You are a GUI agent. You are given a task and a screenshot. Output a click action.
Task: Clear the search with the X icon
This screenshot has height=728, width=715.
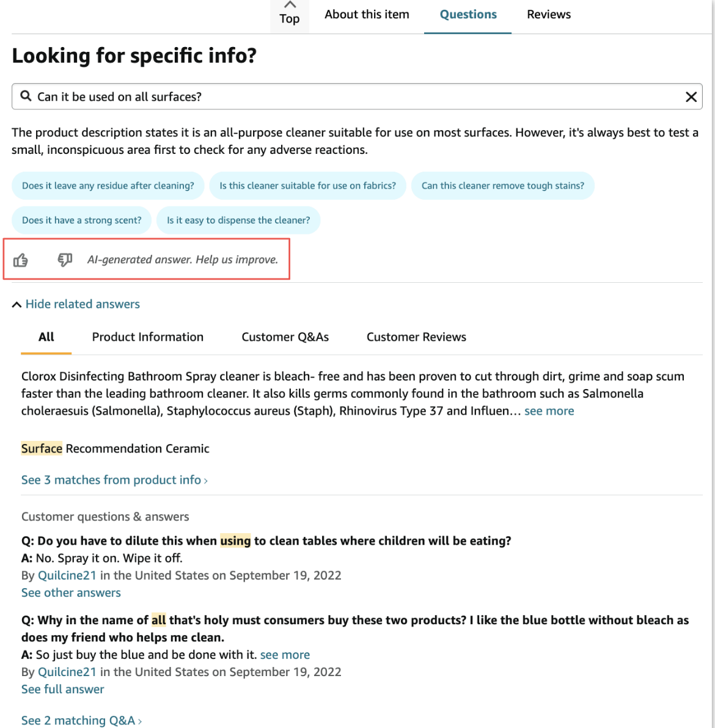tap(691, 97)
